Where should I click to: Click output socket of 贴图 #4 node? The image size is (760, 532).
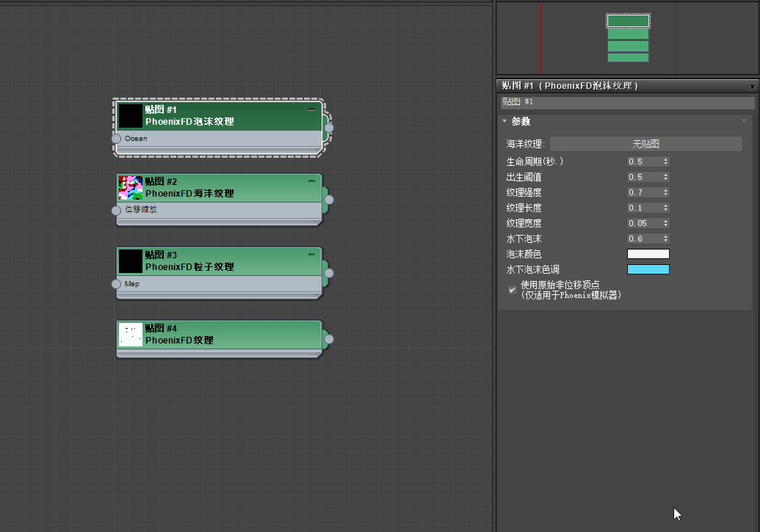[x=329, y=339]
